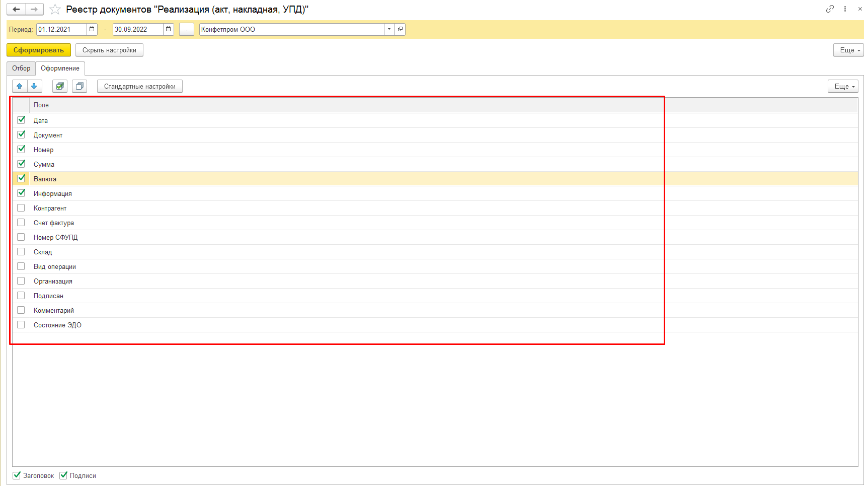
Task: Select the Комментарий row text
Action: [x=54, y=310]
